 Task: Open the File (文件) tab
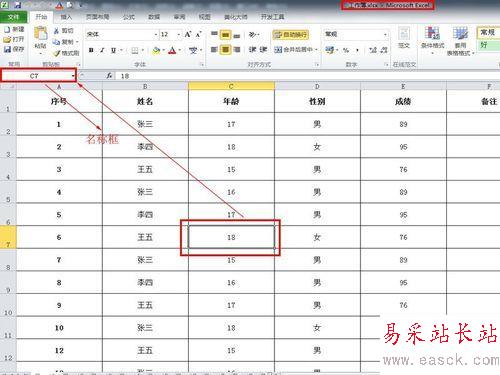[x=13, y=17]
